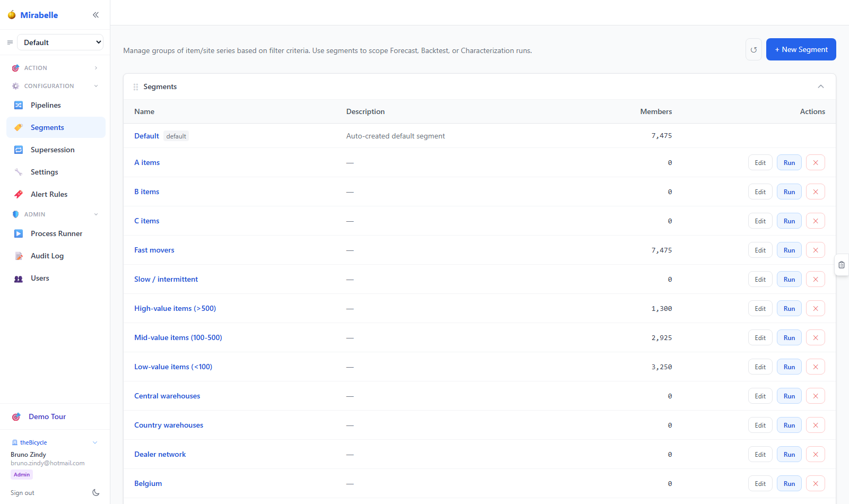Toggle dark mode moon icon

(96, 493)
